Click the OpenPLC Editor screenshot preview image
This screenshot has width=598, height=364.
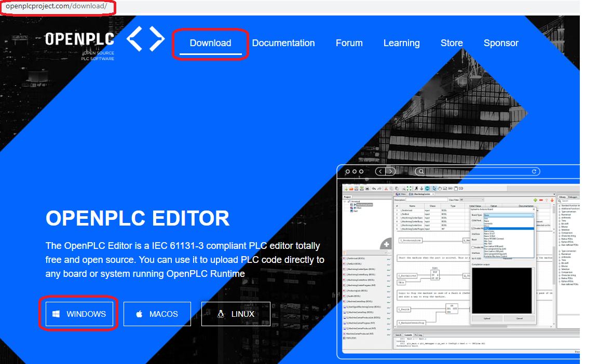(x=458, y=262)
